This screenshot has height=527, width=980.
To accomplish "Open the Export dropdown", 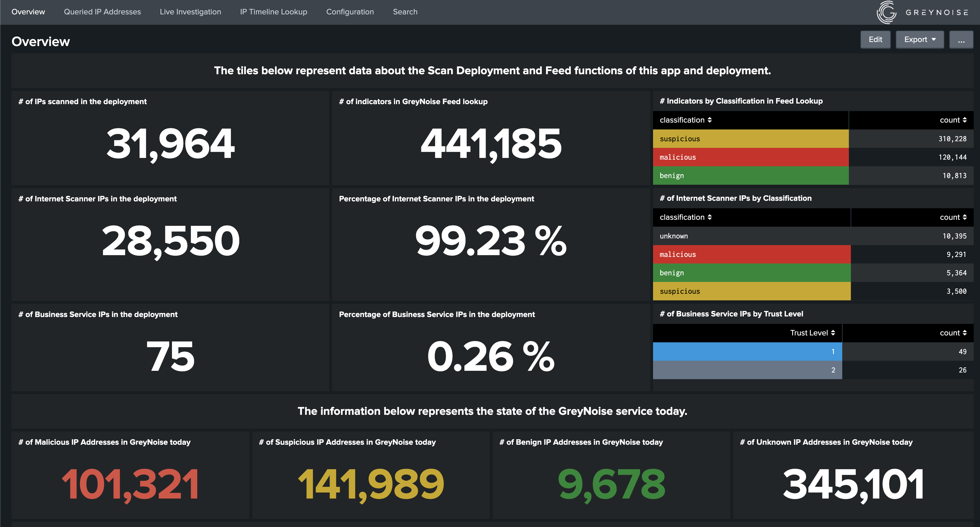I will click(920, 40).
